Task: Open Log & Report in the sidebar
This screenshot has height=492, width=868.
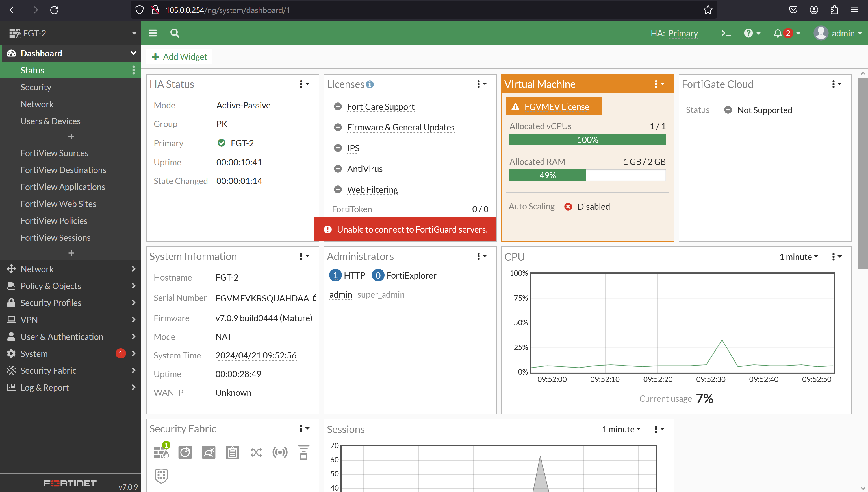Action: [x=44, y=387]
